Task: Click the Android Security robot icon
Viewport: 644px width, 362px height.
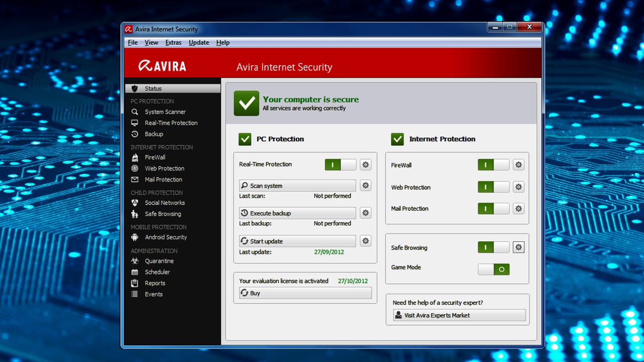Action: coord(134,237)
